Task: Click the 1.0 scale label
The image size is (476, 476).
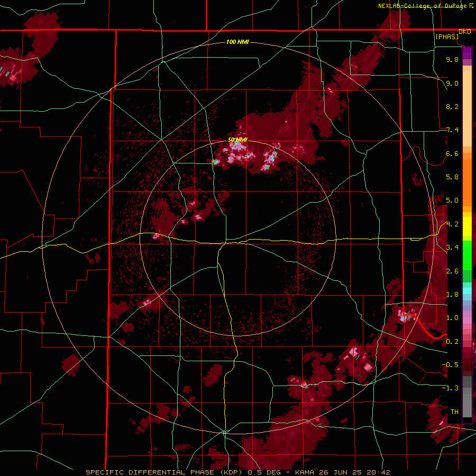Action: (452, 318)
